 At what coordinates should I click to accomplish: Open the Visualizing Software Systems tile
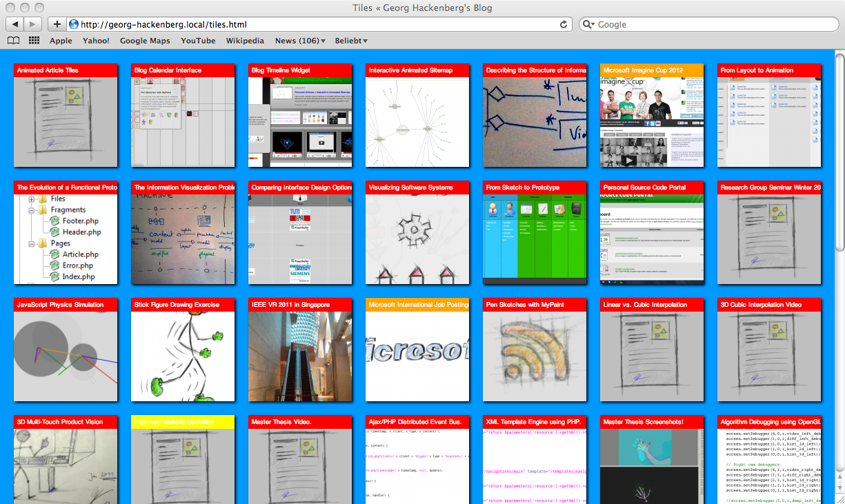pos(417,232)
